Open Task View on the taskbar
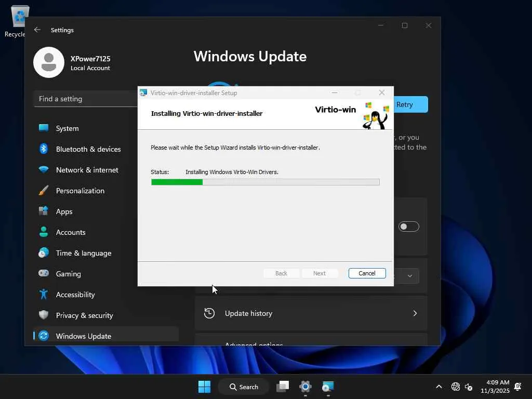The image size is (532, 399). pyautogui.click(x=283, y=387)
